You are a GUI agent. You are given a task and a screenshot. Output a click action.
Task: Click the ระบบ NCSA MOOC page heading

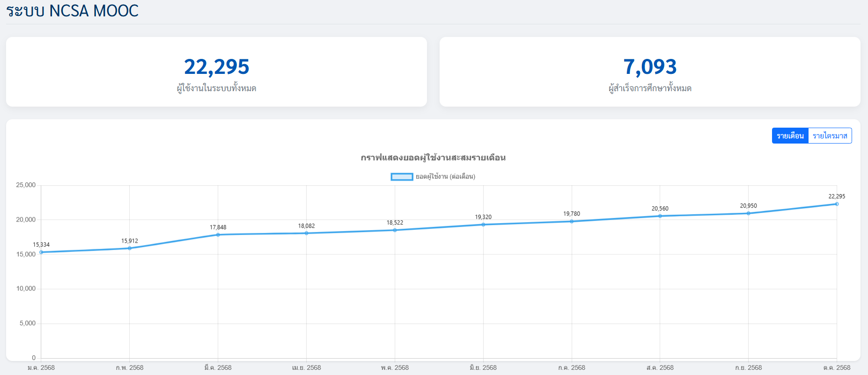[72, 11]
